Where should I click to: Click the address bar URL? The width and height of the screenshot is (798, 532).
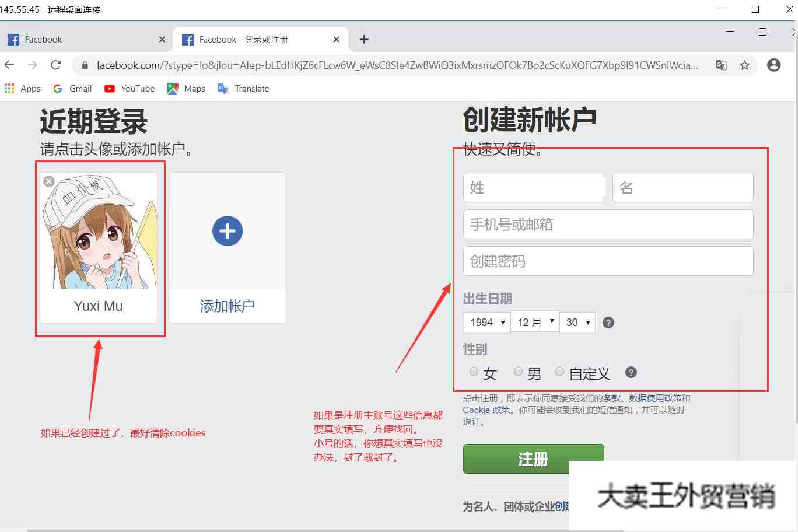coord(397,65)
